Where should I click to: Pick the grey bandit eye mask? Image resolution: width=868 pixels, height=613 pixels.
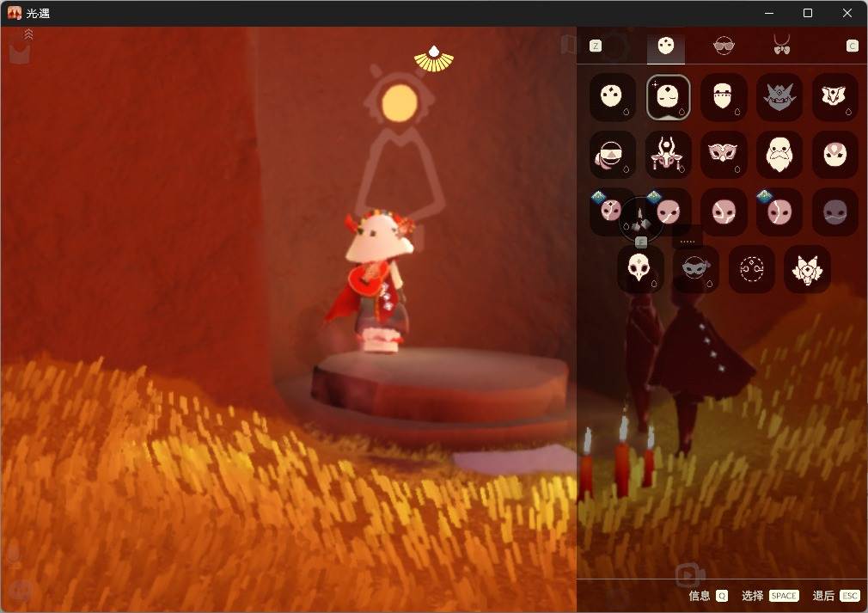coord(696,268)
